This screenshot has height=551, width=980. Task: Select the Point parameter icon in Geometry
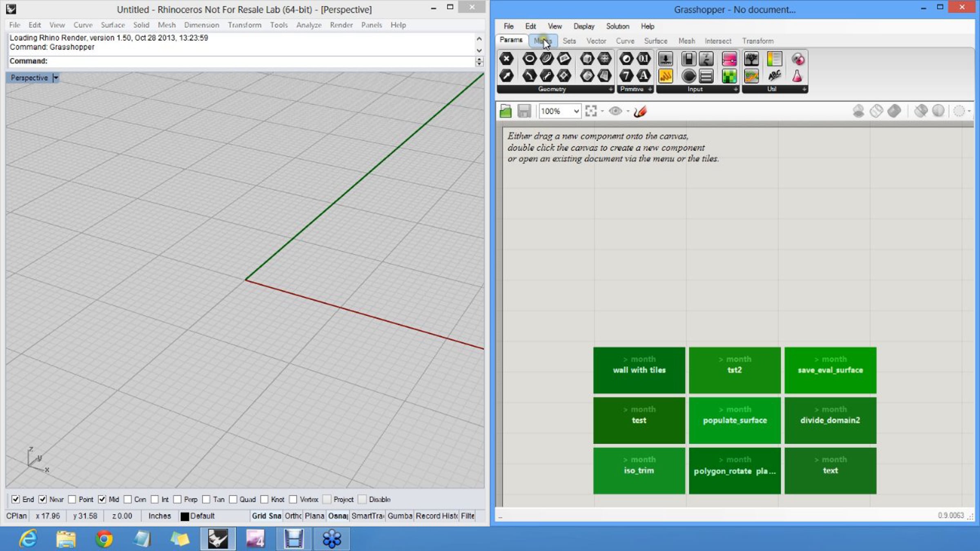506,59
